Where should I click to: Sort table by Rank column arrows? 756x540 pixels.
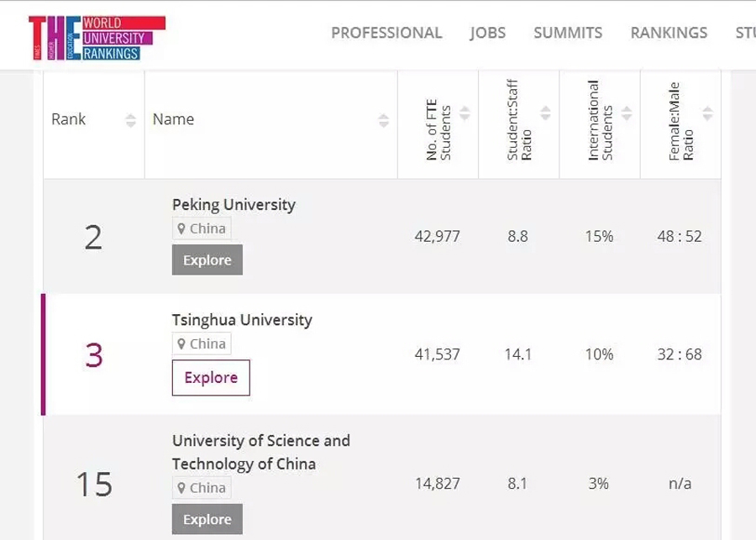point(130,120)
